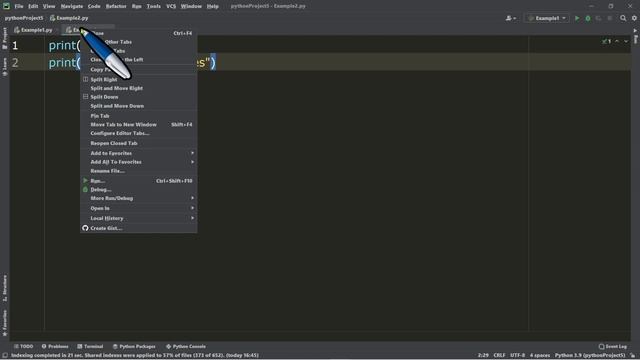This screenshot has height=360, width=640.
Task: Open the VCS menu
Action: tap(171, 6)
